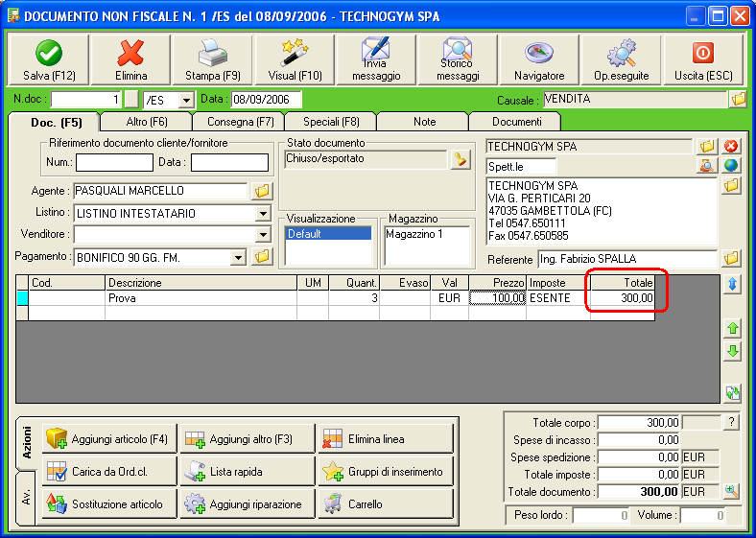This screenshot has width=756, height=538.
Task: Click the Prova description cell
Action: 201,298
